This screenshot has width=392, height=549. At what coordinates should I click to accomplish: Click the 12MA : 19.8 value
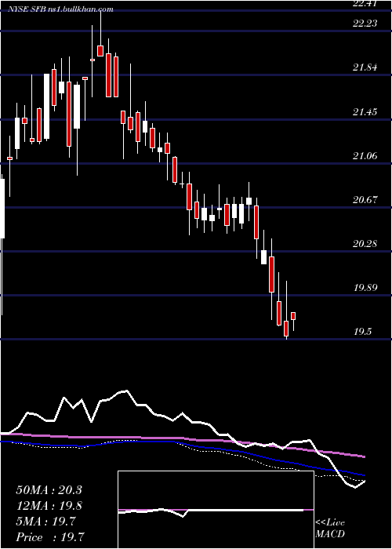click(49, 506)
